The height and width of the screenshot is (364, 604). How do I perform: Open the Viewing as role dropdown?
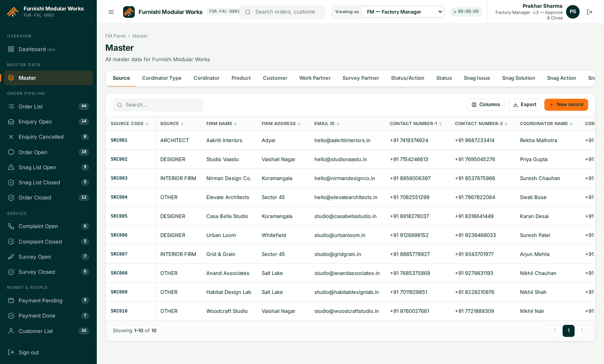click(x=403, y=12)
